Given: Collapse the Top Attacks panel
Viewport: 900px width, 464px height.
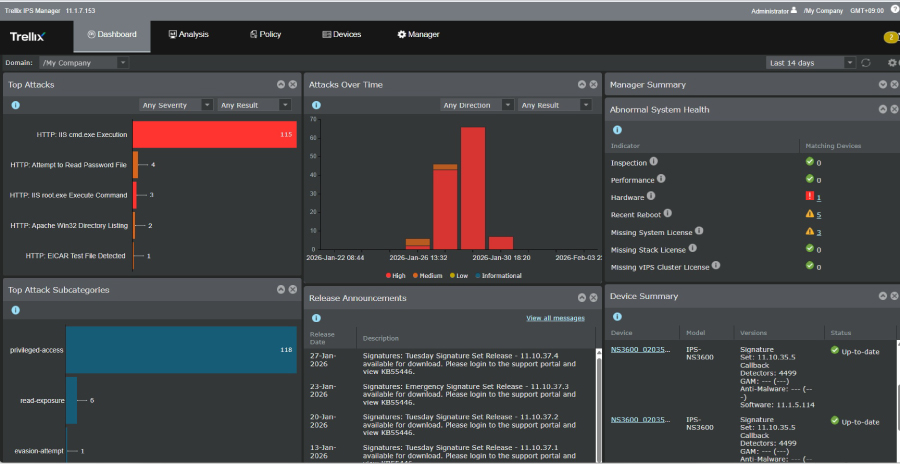Looking at the screenshot, I should click(281, 84).
